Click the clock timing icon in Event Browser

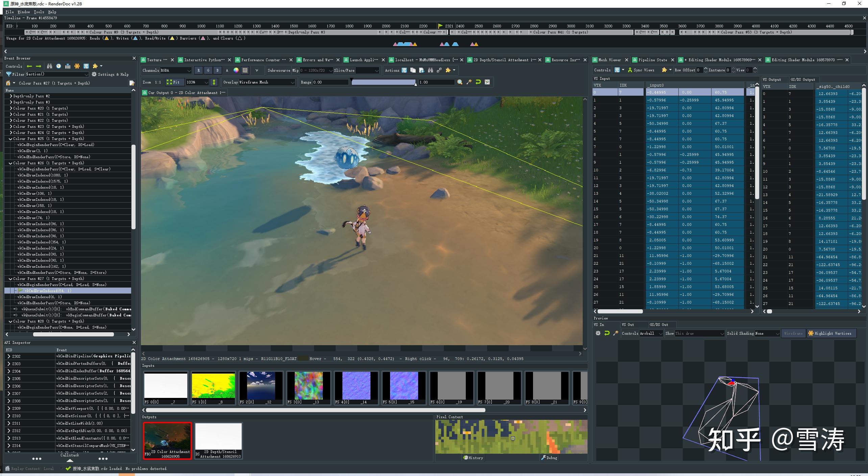[x=58, y=66]
